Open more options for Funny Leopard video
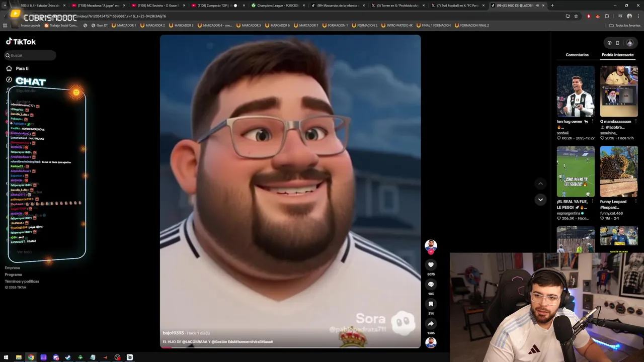Viewport: 644px width, 362px height. tap(636, 202)
